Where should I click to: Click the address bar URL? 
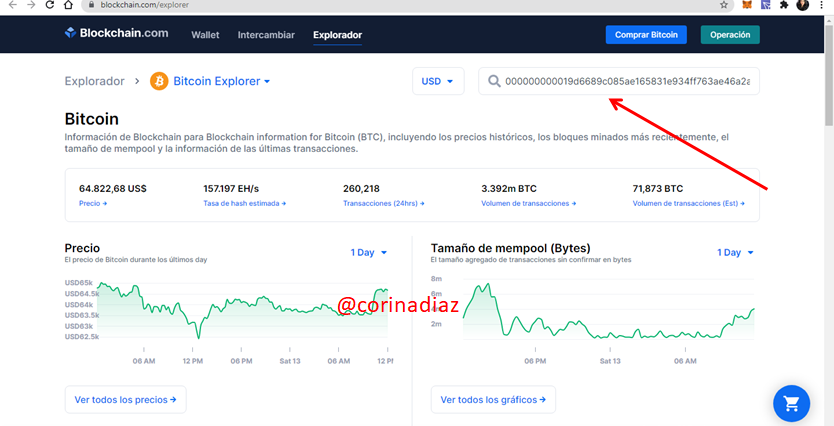pyautogui.click(x=144, y=5)
